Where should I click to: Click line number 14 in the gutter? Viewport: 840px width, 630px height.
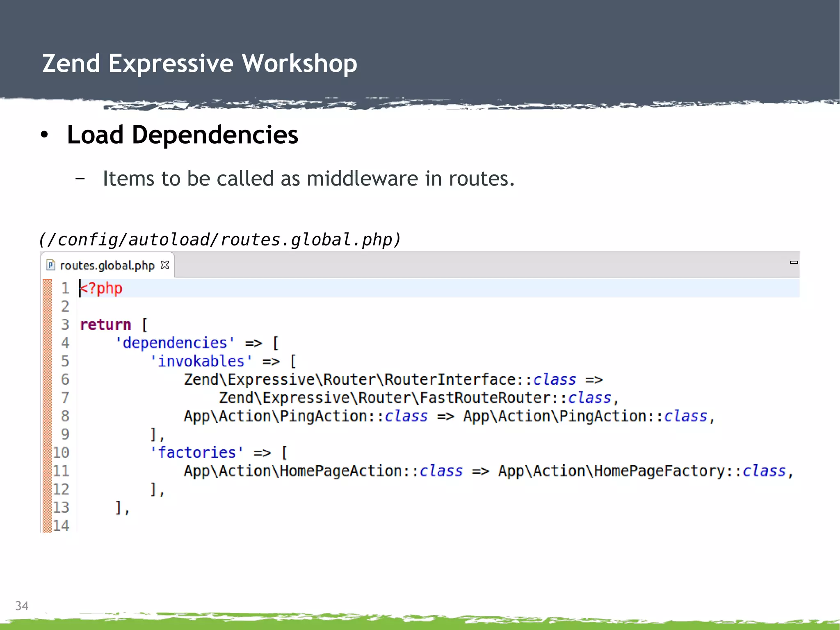click(61, 525)
